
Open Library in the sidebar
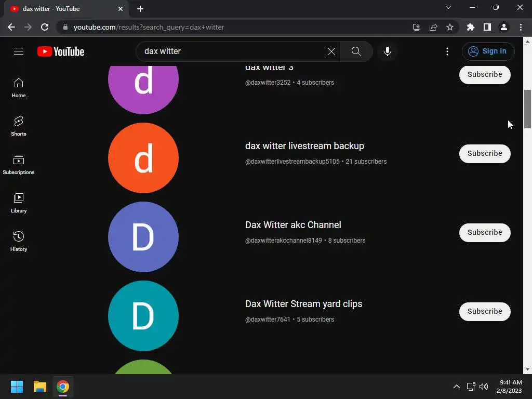pos(19,203)
